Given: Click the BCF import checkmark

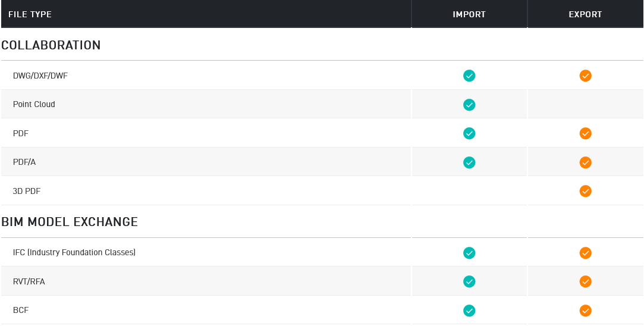Looking at the screenshot, I should pyautogui.click(x=469, y=311).
